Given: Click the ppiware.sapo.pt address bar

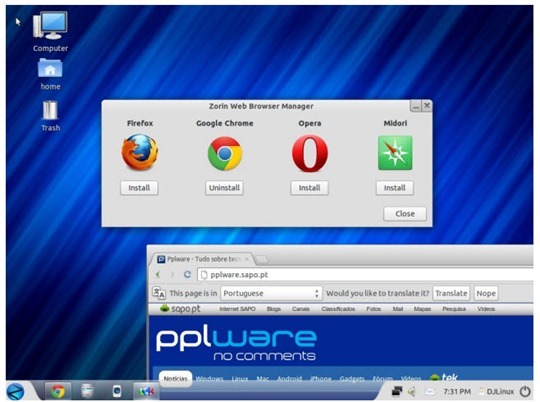Looking at the screenshot, I should [x=365, y=275].
